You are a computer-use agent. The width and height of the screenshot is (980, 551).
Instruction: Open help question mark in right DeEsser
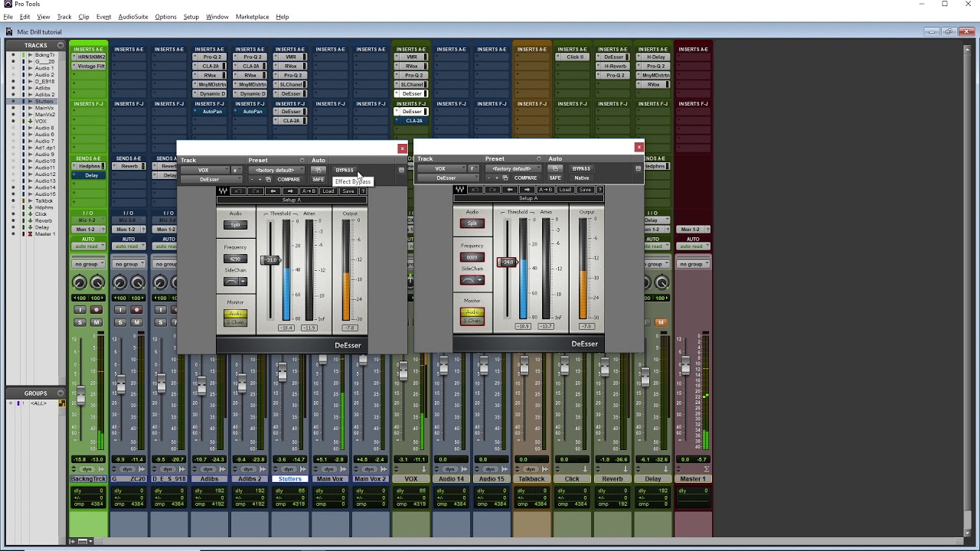coord(599,190)
